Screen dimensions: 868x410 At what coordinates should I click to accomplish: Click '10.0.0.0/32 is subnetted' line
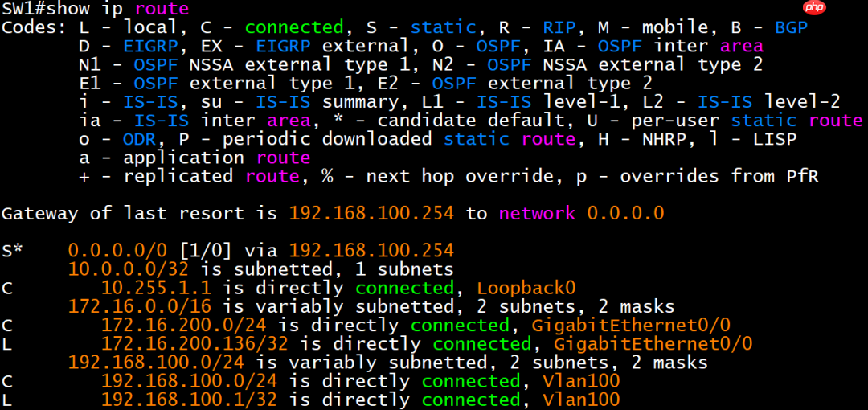coord(260,270)
